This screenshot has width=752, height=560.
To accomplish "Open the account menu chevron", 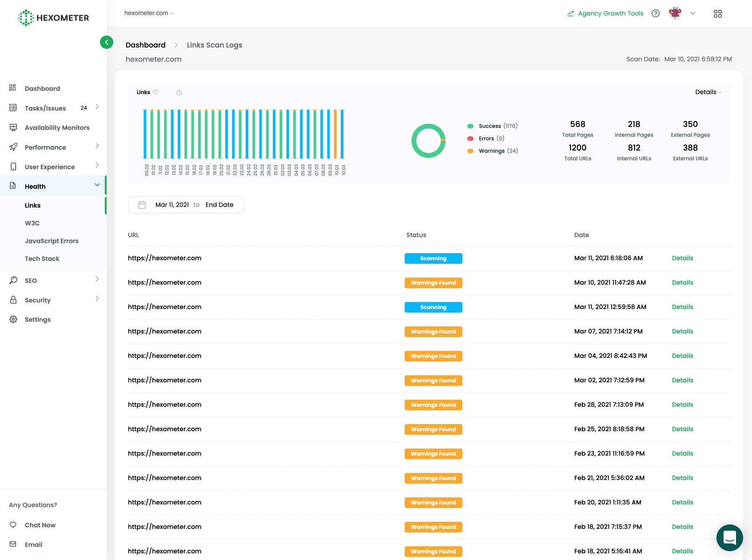I will [693, 13].
